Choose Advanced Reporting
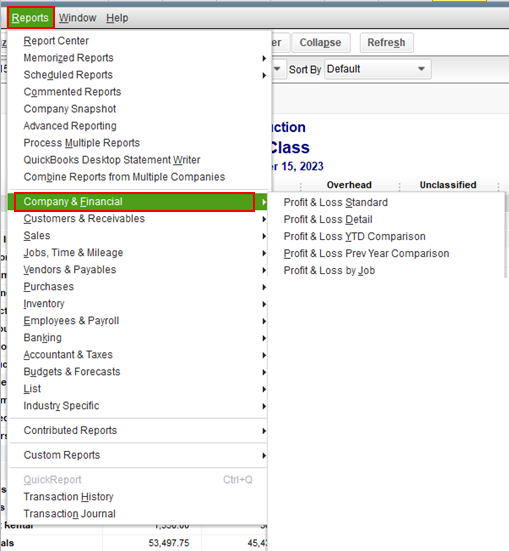The image size is (509, 551). click(139, 126)
